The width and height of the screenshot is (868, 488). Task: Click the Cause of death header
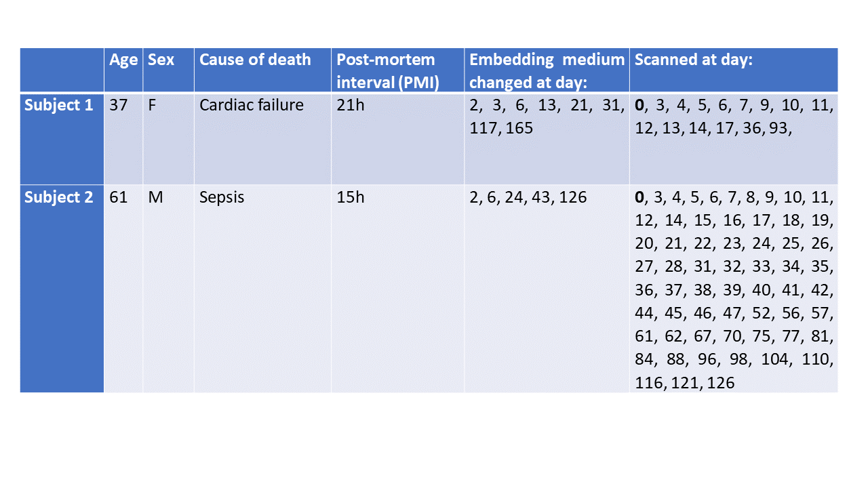pyautogui.click(x=255, y=60)
